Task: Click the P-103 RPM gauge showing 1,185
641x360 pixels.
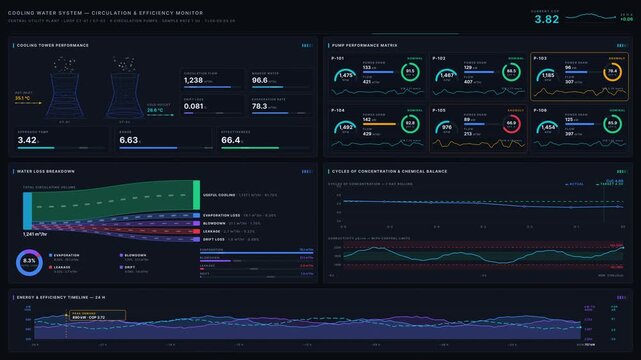Action: point(548,76)
